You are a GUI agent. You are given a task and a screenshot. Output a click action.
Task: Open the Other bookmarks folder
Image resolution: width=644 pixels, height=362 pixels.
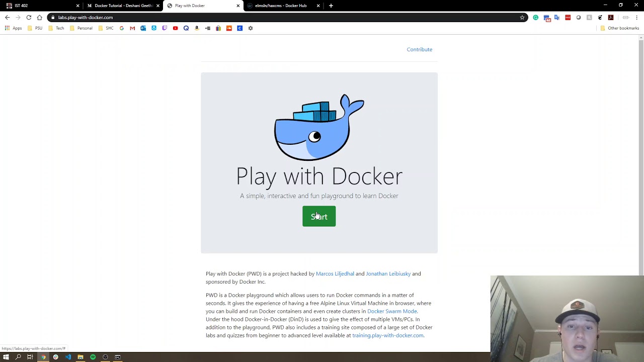click(x=620, y=28)
